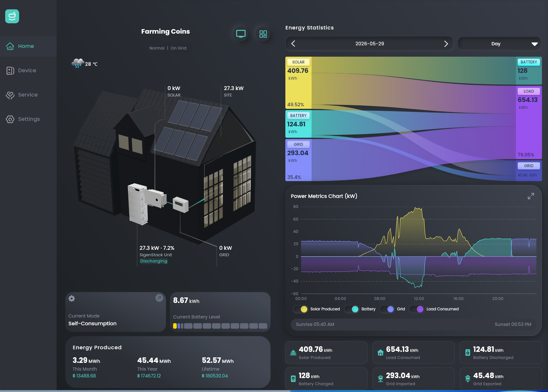Expand the Power Metrics Chart fullscreen
548x392 pixels.
click(531, 196)
